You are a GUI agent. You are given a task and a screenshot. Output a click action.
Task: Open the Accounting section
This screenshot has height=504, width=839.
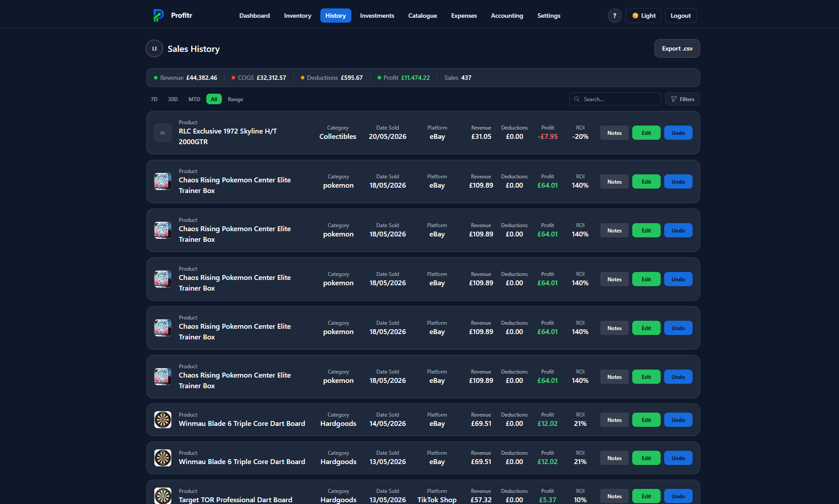click(507, 16)
